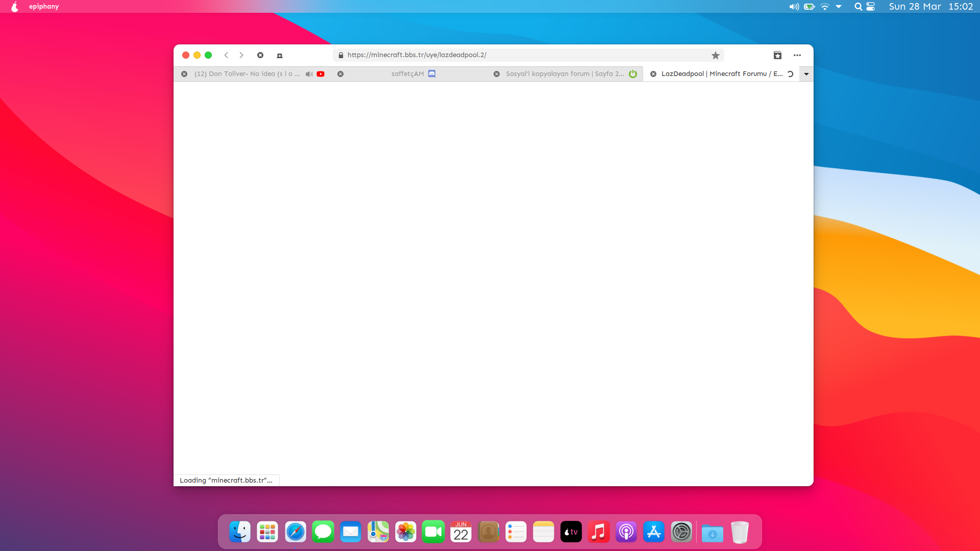This screenshot has width=980, height=551.
Task: Bookmark this page with the star icon
Action: 716,55
